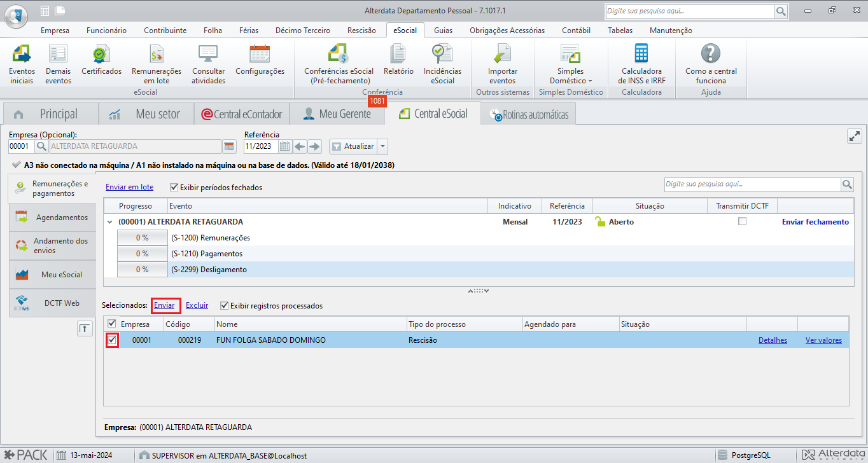Viewport: 868px width, 463px height.
Task: Open the Guias ribbon tab
Action: coord(443,30)
